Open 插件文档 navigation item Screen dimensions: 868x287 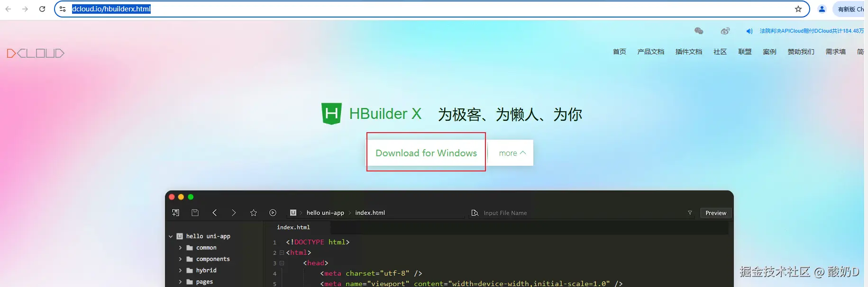click(x=688, y=52)
